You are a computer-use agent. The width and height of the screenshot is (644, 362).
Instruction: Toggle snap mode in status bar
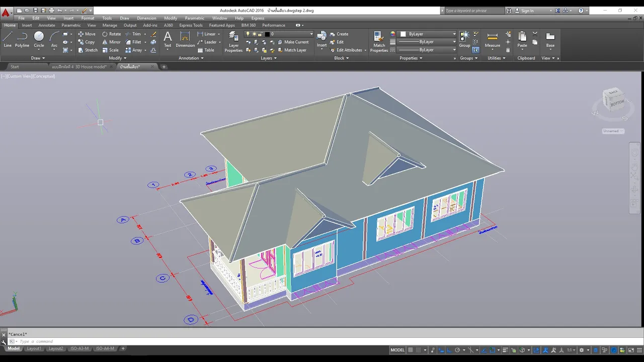419,350
